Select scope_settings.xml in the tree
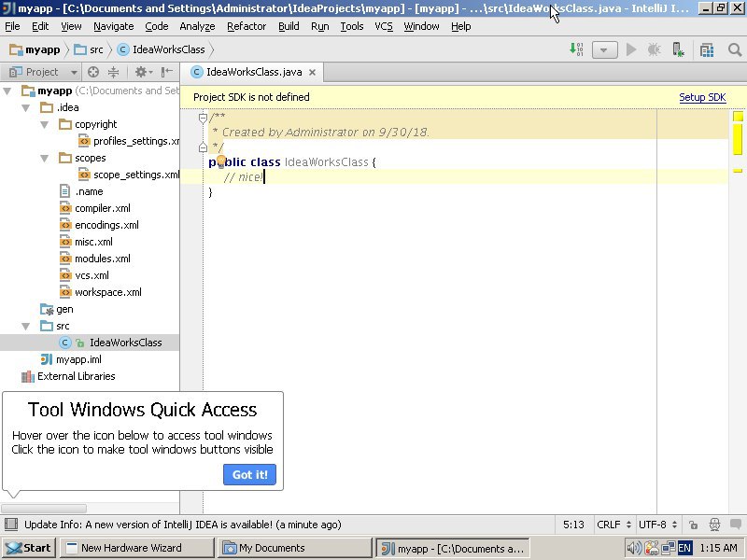The image size is (747, 560). tap(129, 175)
